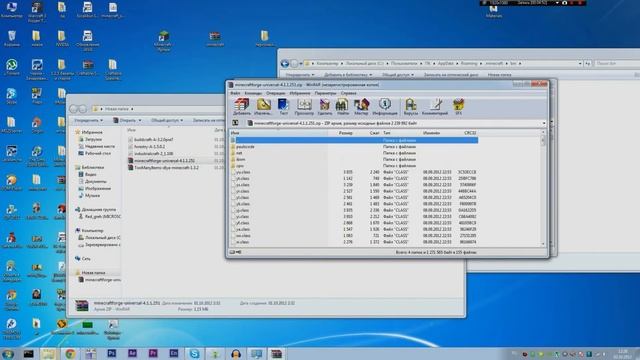Open the Упорядочить dropdown in Новая папка window
This screenshot has height=360, width=640.
[x=88, y=120]
